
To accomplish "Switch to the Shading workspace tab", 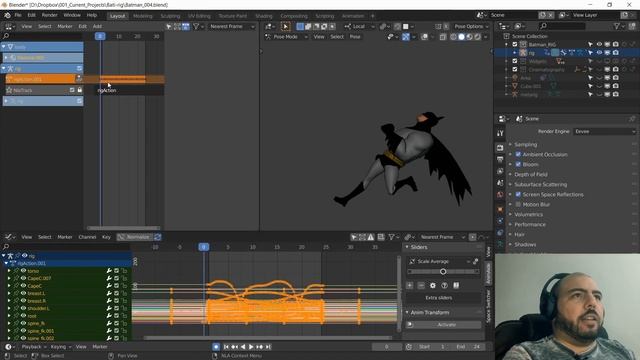I will 264,16.
